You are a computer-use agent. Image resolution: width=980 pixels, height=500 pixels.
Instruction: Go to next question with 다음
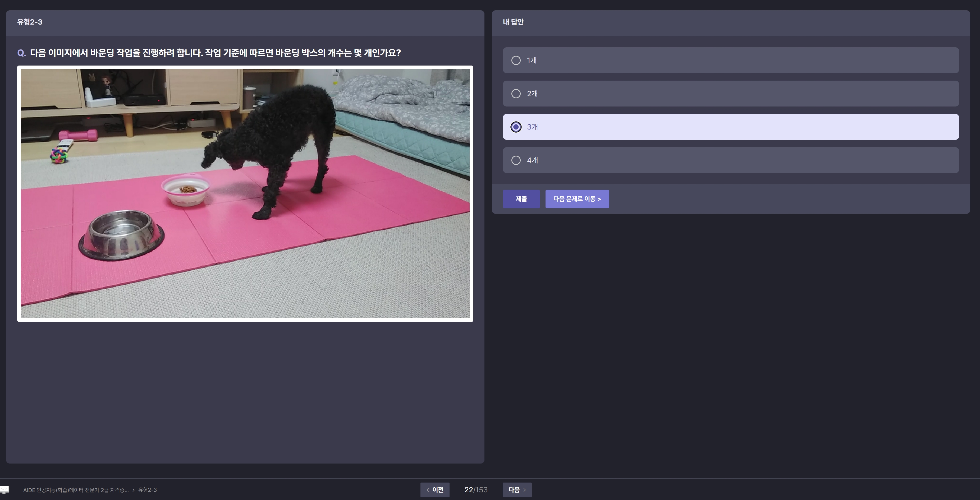pyautogui.click(x=517, y=490)
